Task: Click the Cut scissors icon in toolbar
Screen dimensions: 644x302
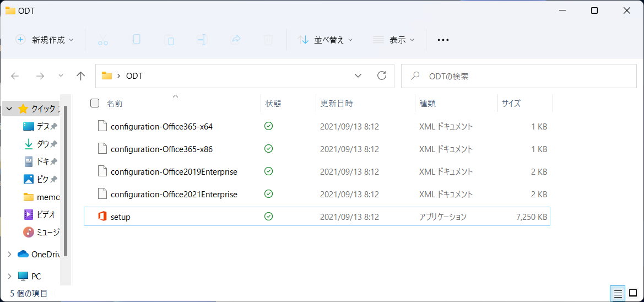Action: (x=103, y=40)
